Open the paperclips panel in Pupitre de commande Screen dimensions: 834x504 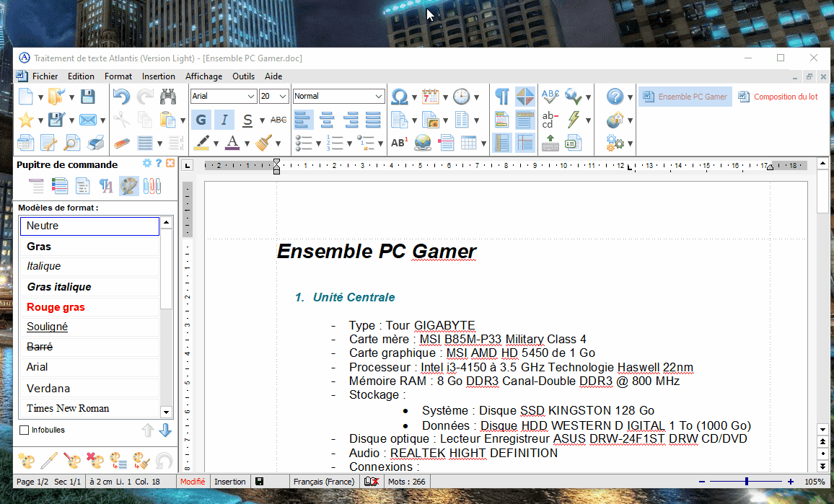click(152, 186)
